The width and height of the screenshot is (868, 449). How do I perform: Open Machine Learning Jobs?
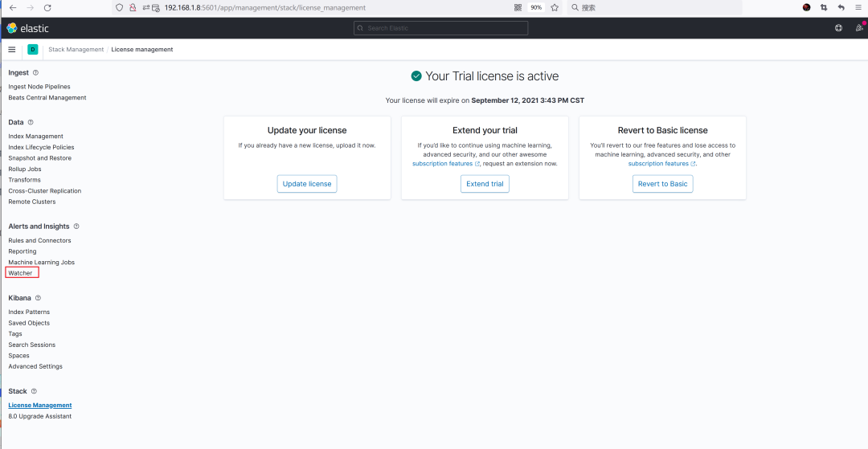(42, 262)
